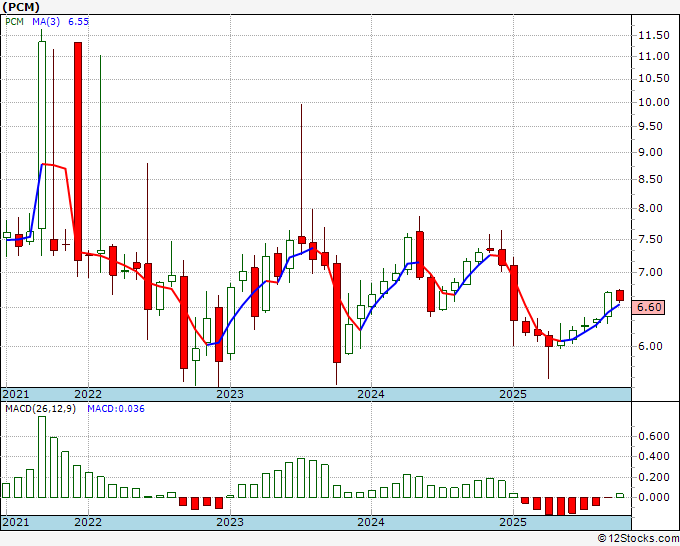Click 2023 on the MACD timeline
This screenshot has height=546, width=680.
click(x=230, y=522)
